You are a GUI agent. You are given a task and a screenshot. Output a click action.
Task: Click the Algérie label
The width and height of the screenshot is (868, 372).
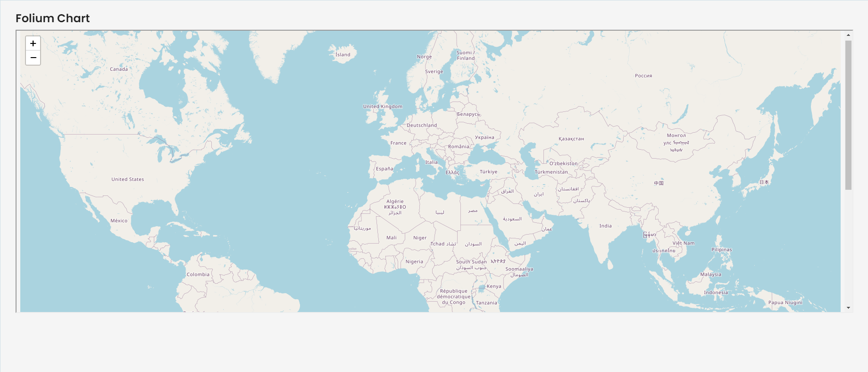[x=395, y=202]
